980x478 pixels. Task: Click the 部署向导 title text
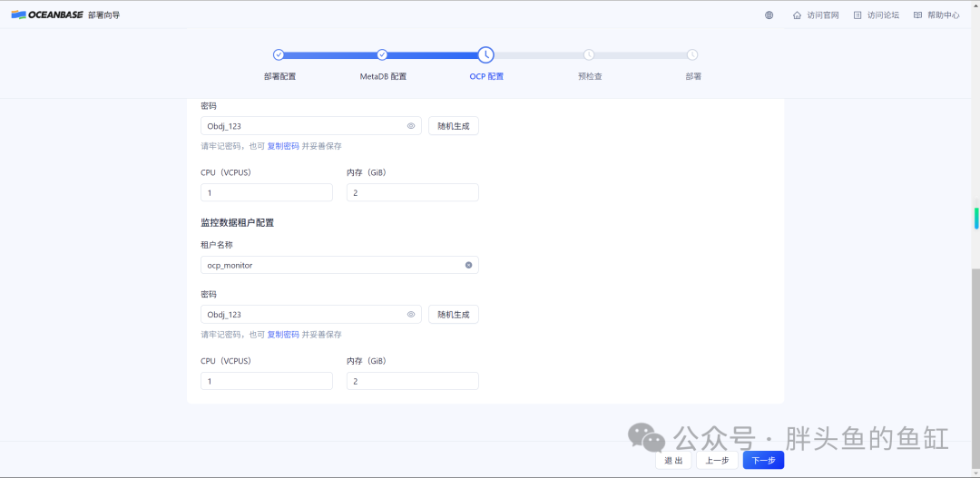(103, 15)
